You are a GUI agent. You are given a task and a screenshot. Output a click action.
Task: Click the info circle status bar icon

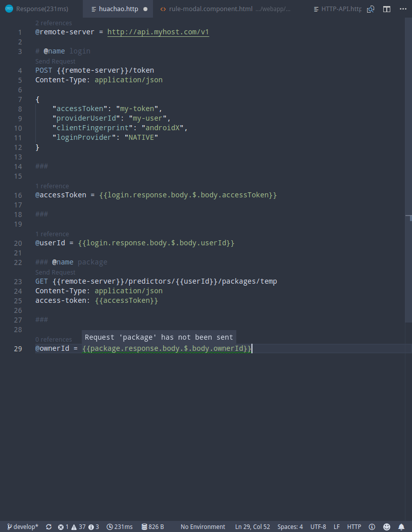[372, 526]
